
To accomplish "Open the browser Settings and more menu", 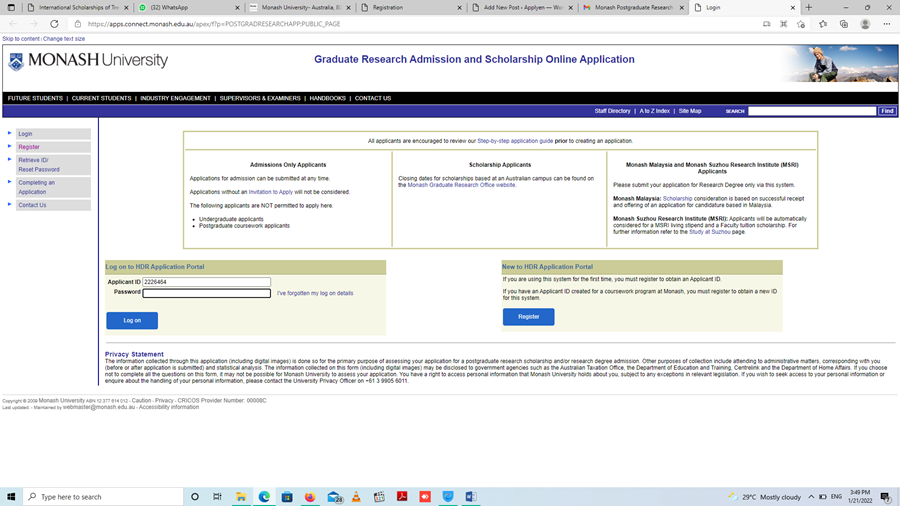I will click(x=887, y=24).
